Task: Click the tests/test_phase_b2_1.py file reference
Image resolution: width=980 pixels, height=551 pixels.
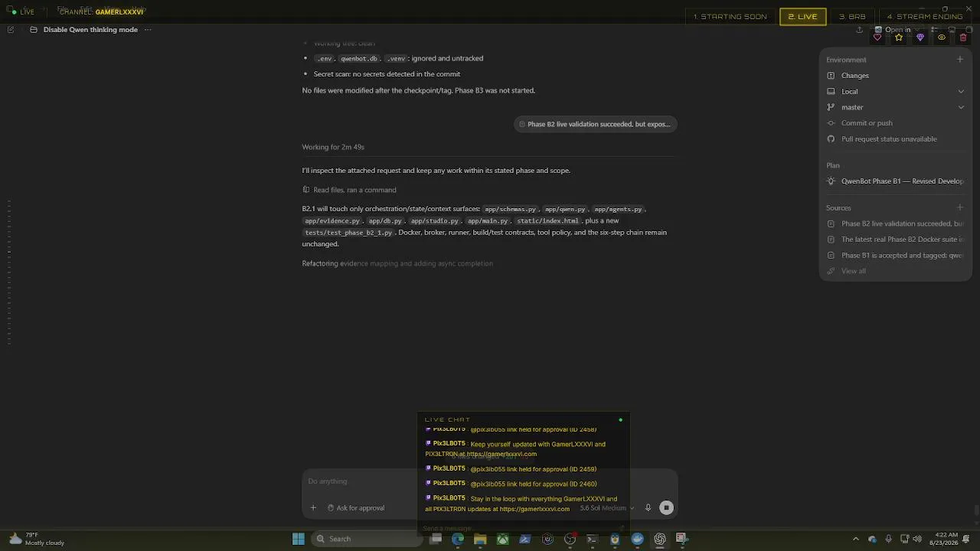Action: point(348,233)
